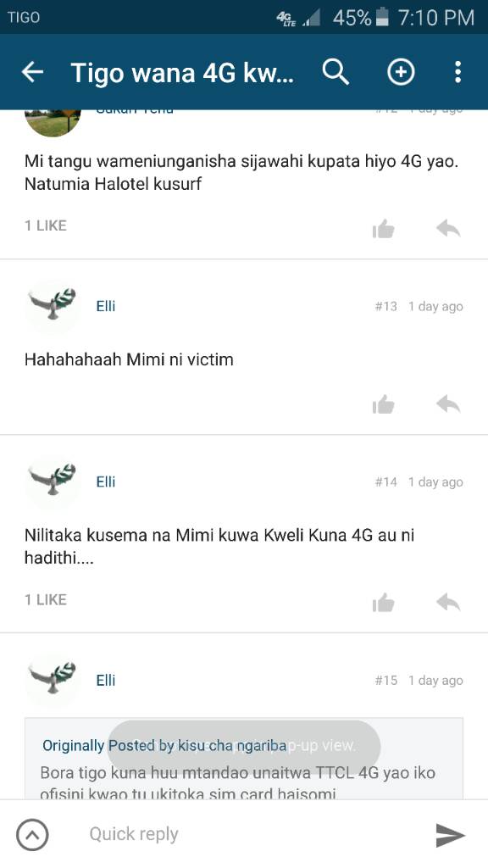Tap the thread title Tigo wana 4G
The height and width of the screenshot is (868, 488).
[x=183, y=73]
